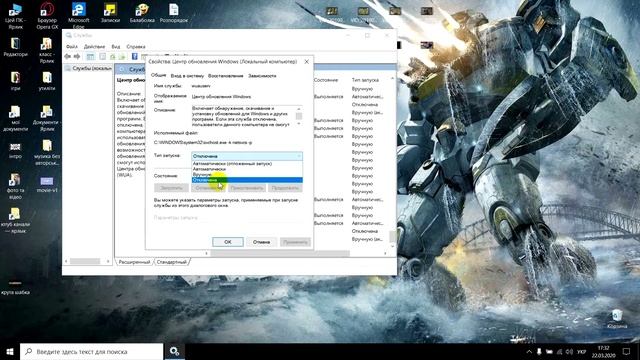
Task: Switch to the Вход в систему tab
Action: (x=187, y=76)
